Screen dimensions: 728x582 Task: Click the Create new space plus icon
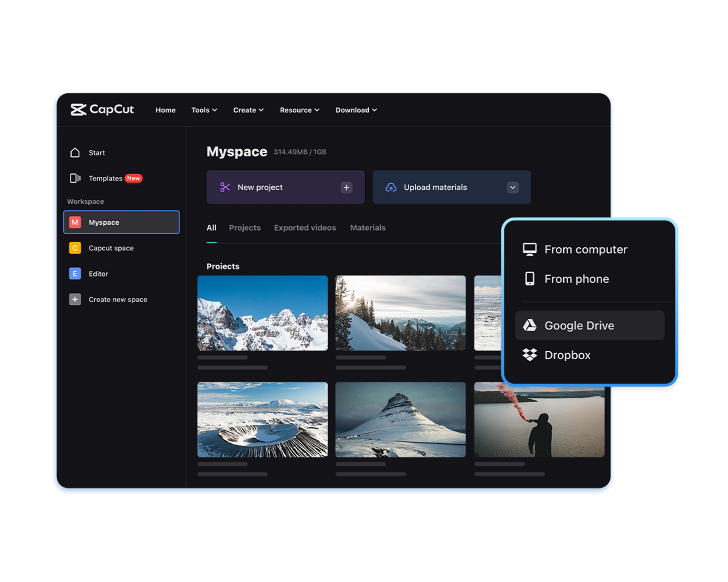[75, 299]
